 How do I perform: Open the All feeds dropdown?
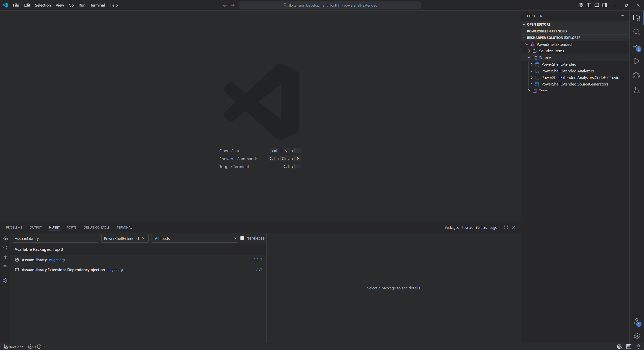[x=194, y=238]
